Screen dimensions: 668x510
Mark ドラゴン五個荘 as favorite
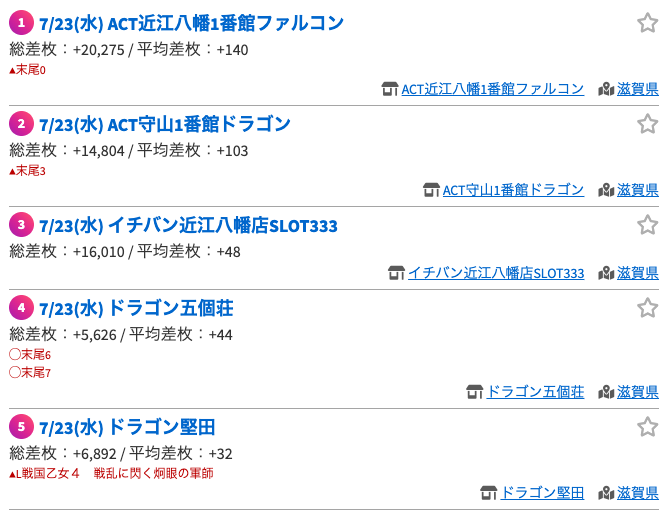click(x=648, y=308)
